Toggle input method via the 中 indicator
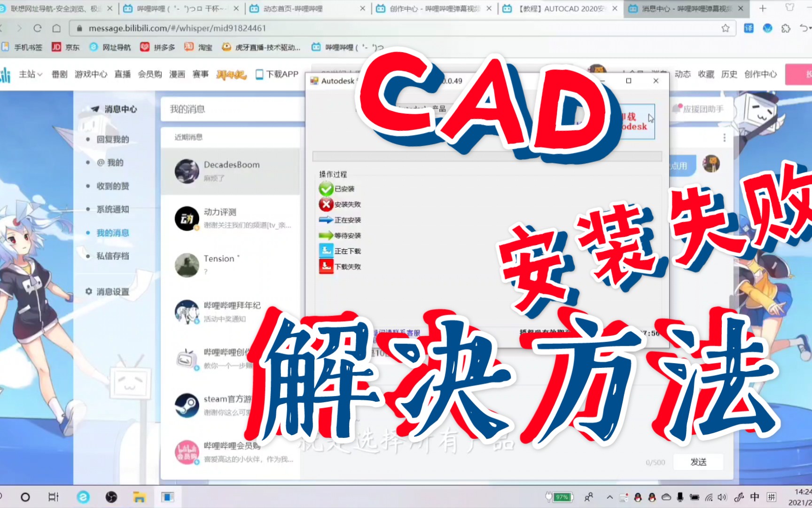The width and height of the screenshot is (812, 508). [754, 496]
